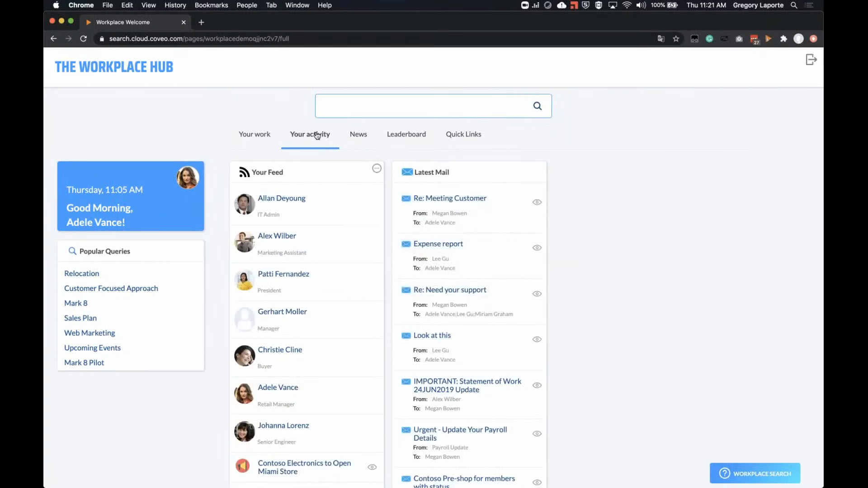Open Chrome extensions puzzle icon
868x488 pixels.
click(783, 39)
